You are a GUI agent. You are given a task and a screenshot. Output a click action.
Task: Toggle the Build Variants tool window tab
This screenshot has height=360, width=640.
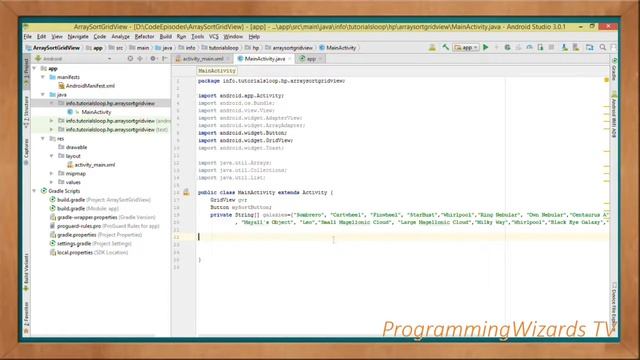click(27, 271)
